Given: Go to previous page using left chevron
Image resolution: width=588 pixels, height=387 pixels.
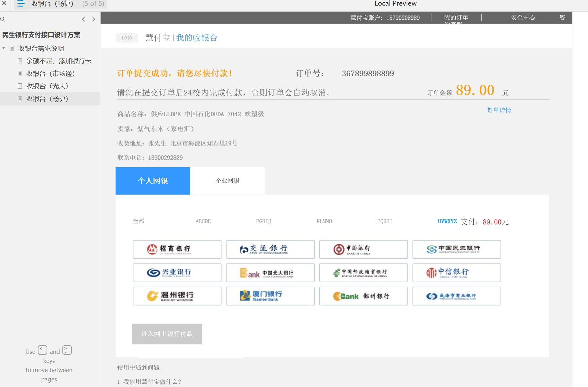Looking at the screenshot, I should 83,19.
